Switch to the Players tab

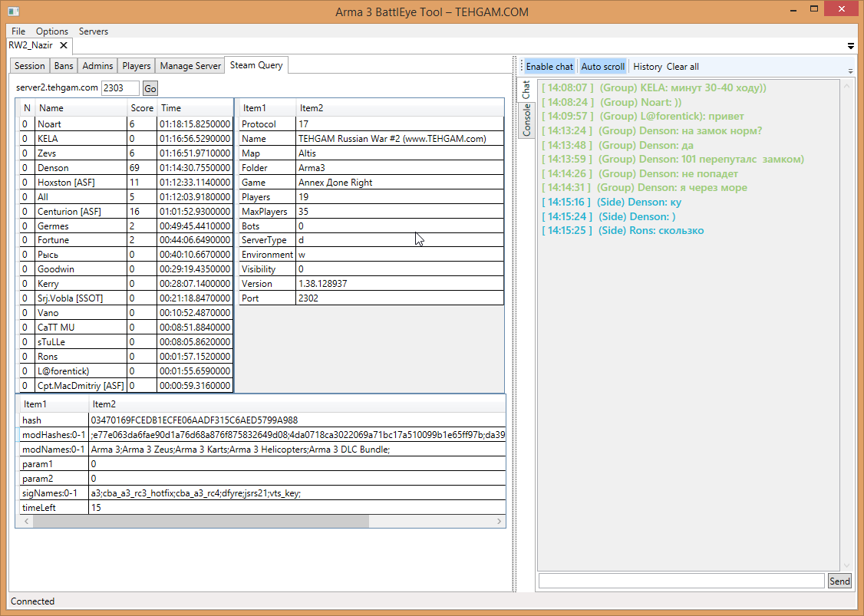tap(136, 65)
